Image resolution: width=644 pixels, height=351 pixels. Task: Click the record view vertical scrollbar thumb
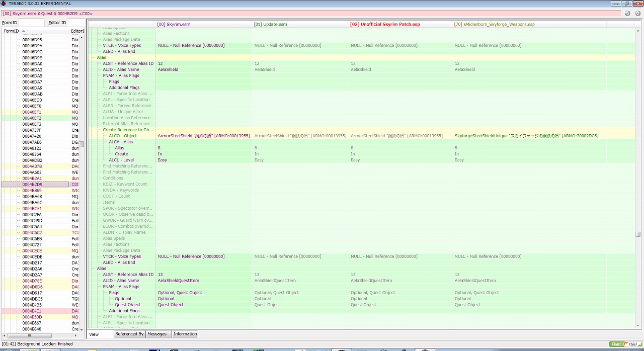(x=637, y=233)
